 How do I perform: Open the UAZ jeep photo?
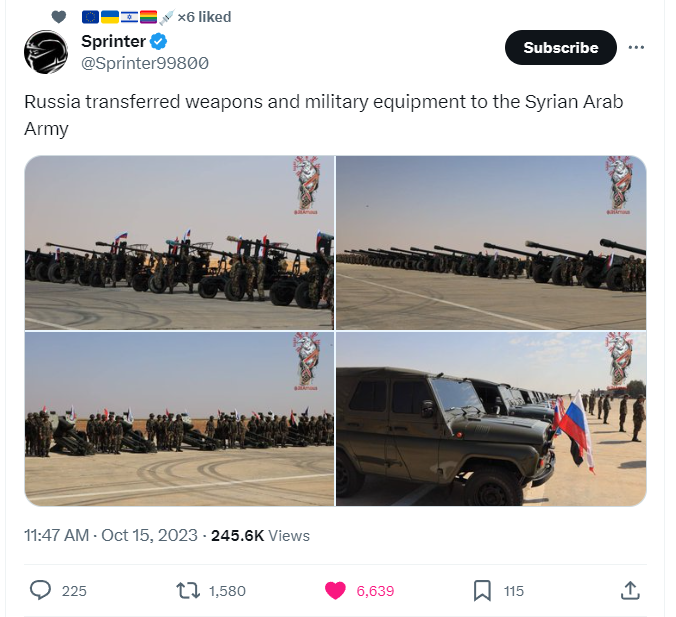491,419
